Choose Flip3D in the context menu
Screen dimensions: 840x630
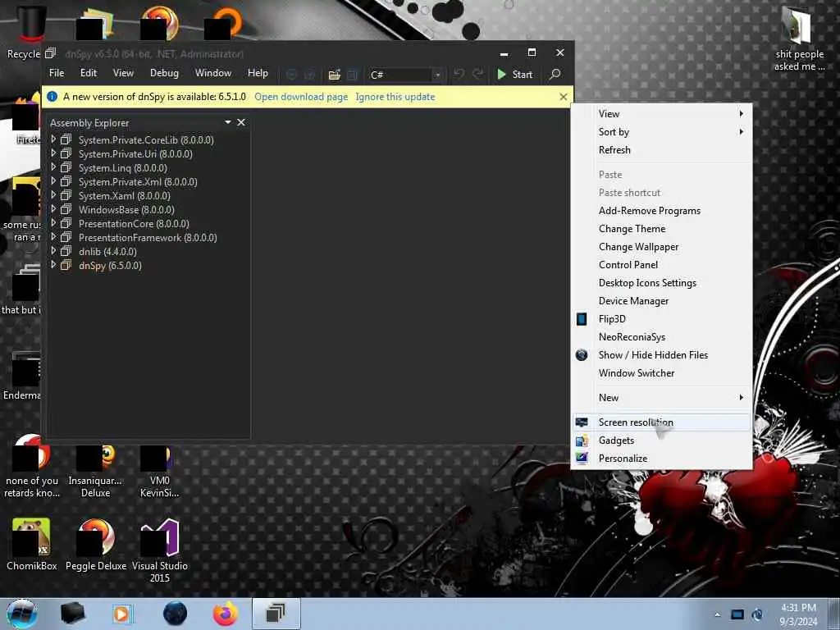(662, 319)
